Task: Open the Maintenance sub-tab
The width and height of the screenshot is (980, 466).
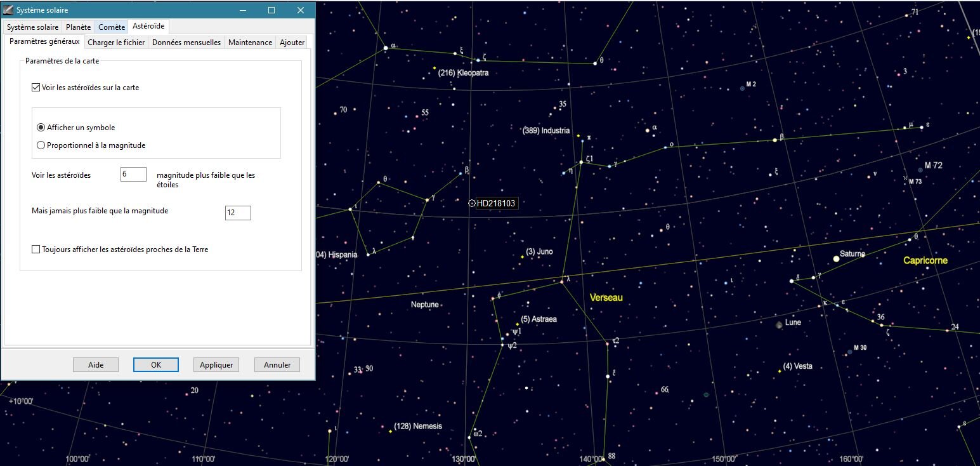Action: click(x=250, y=43)
